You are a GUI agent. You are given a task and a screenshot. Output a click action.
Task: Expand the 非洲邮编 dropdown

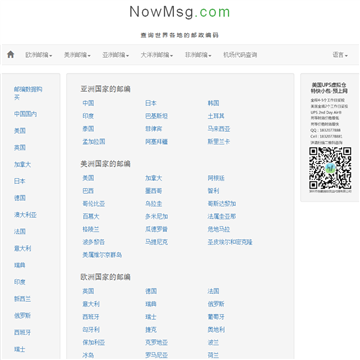[198, 55]
